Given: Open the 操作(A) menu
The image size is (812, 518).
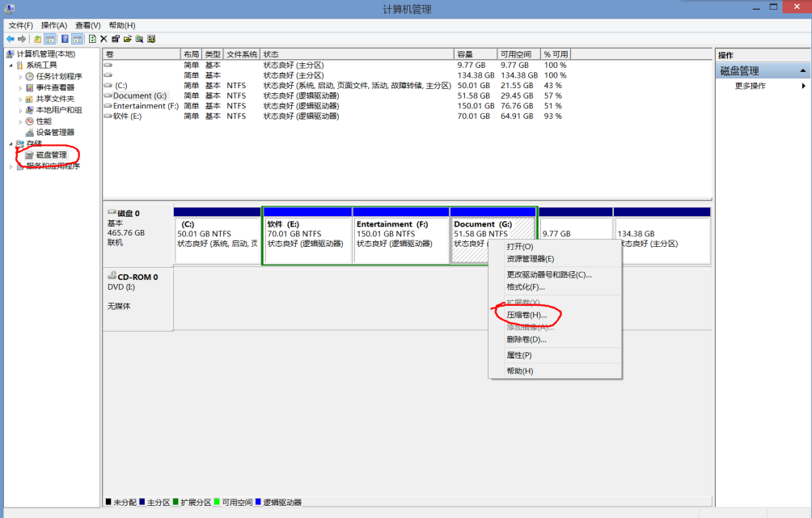Looking at the screenshot, I should pyautogui.click(x=54, y=25).
